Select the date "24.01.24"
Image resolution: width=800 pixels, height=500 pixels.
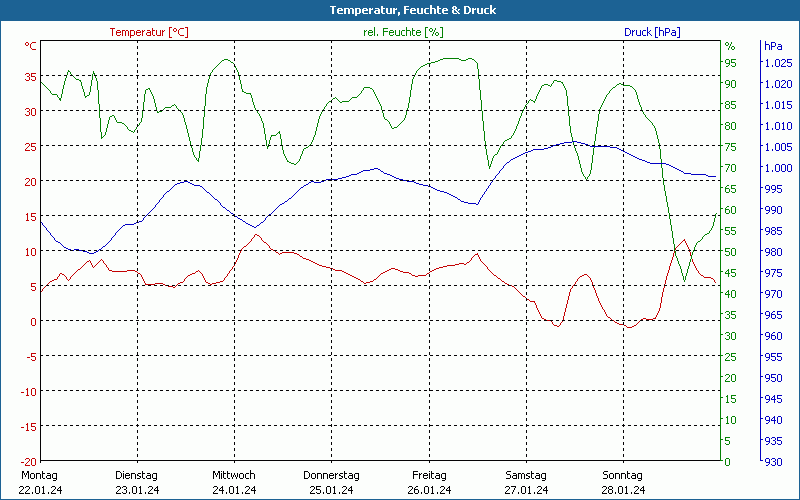point(234,490)
